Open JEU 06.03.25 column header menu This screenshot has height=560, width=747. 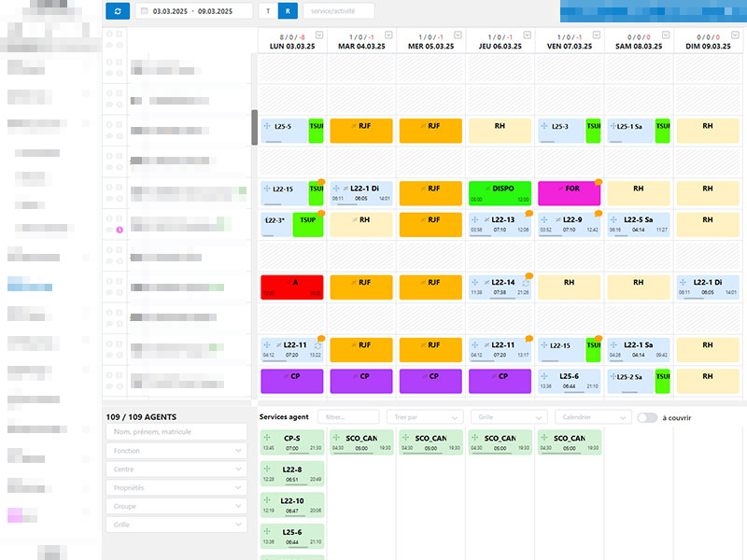[x=528, y=35]
